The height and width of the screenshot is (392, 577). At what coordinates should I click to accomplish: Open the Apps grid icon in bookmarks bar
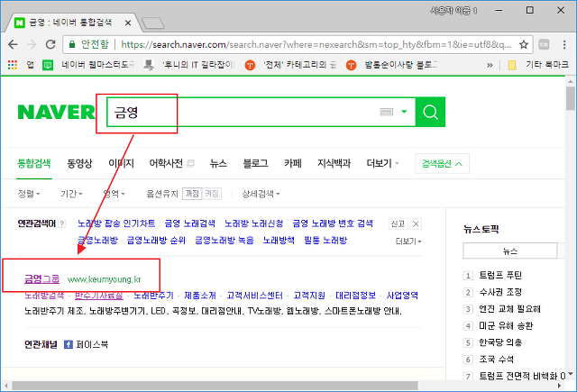point(13,65)
